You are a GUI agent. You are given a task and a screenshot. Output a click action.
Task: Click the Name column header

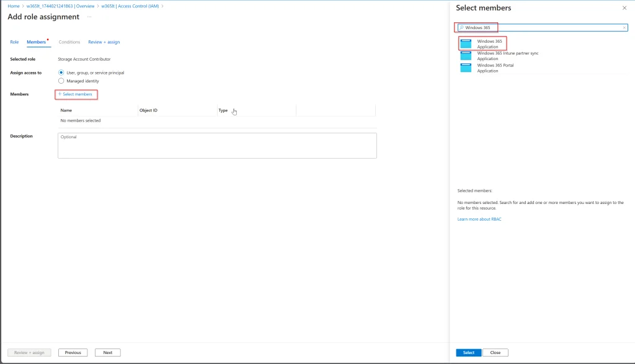(66, 110)
